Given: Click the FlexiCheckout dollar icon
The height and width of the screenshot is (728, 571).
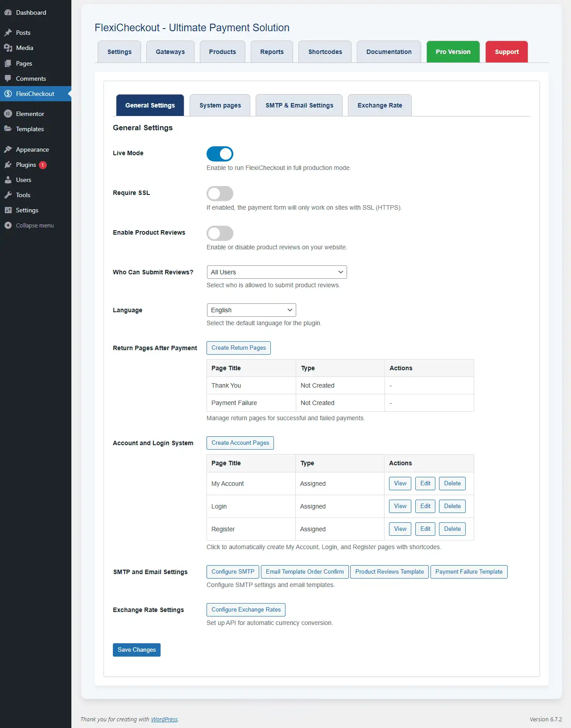Looking at the screenshot, I should [x=8, y=94].
